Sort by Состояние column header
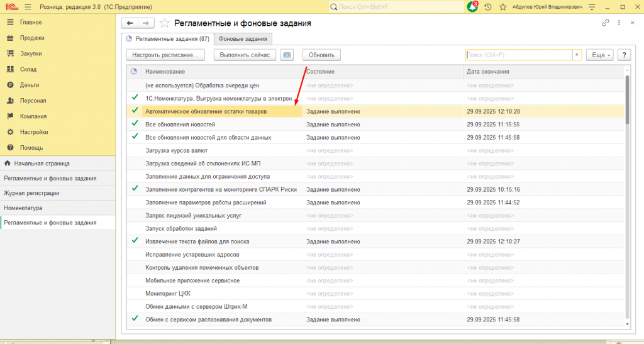Image resolution: width=644 pixels, height=344 pixels. [383, 72]
